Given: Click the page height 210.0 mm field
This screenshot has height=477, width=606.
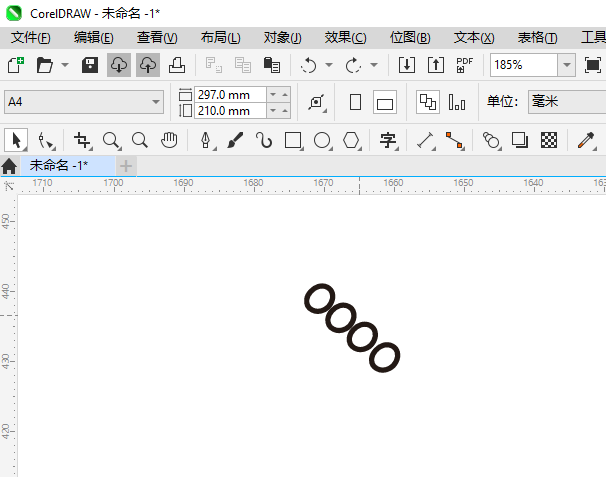Looking at the screenshot, I should click(230, 111).
